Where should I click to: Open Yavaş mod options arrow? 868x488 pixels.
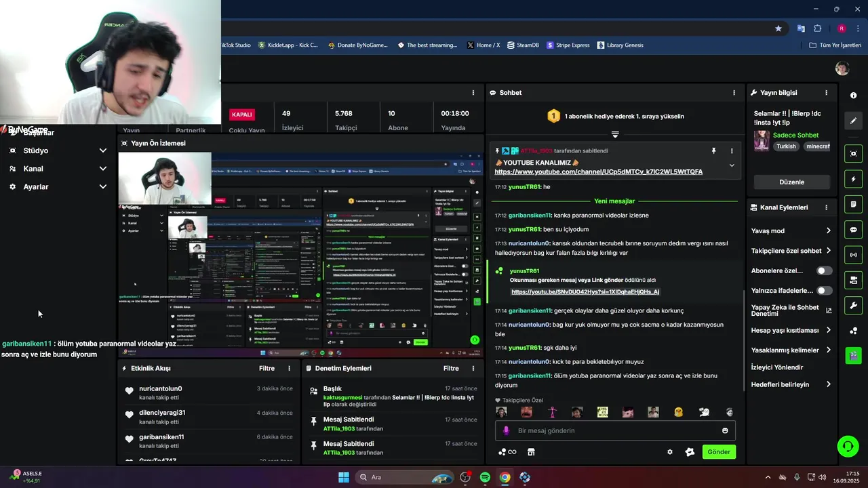click(x=828, y=230)
